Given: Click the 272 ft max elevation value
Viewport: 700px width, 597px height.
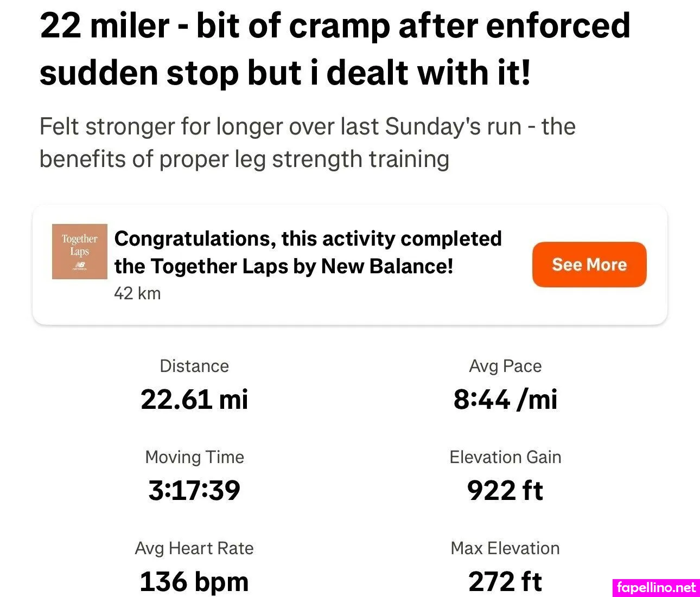Looking at the screenshot, I should click(x=505, y=581).
